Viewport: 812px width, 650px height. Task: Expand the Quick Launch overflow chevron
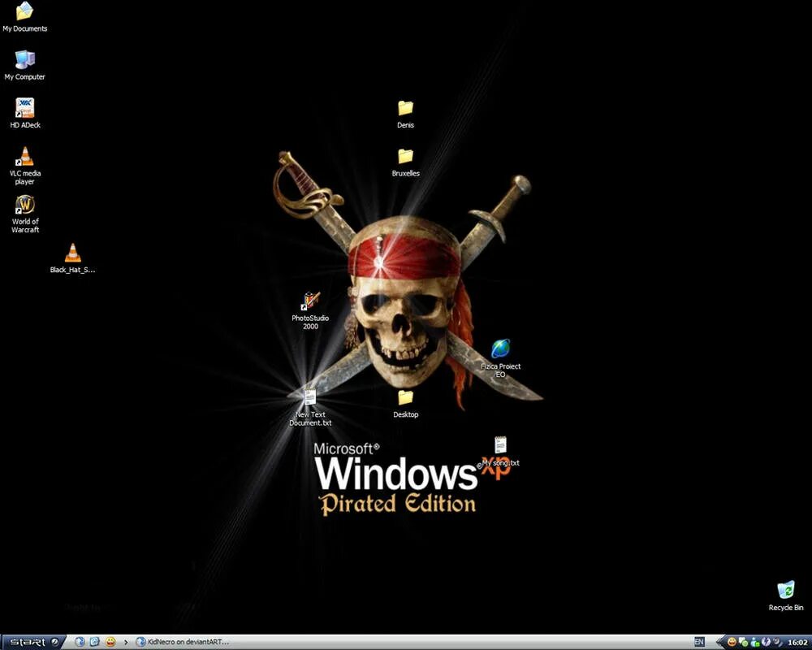[126, 642]
